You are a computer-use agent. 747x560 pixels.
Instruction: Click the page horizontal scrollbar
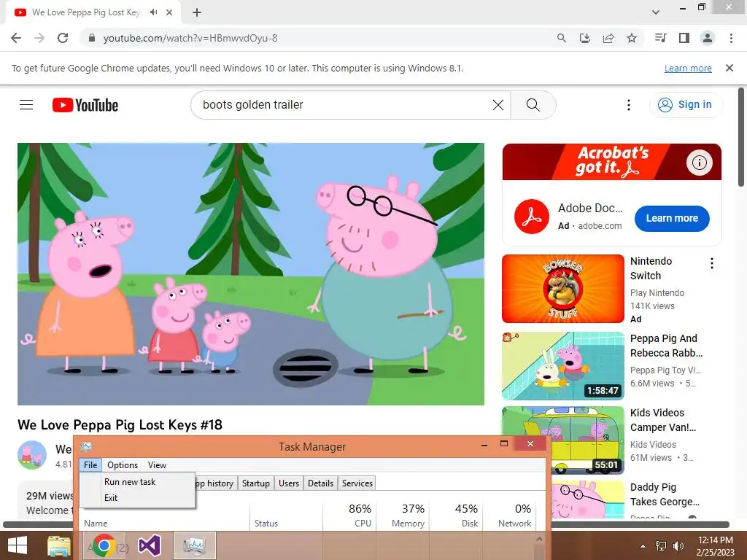click(366, 525)
